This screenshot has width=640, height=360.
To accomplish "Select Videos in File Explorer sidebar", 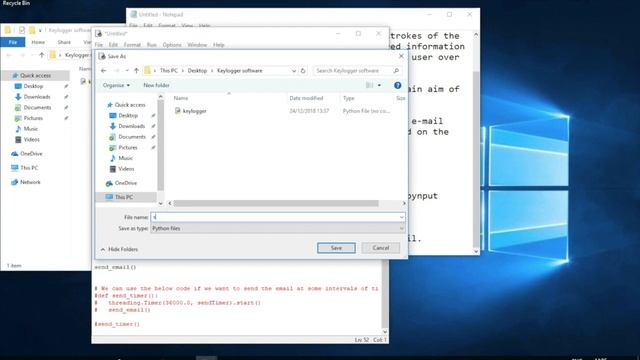I will tap(31, 139).
